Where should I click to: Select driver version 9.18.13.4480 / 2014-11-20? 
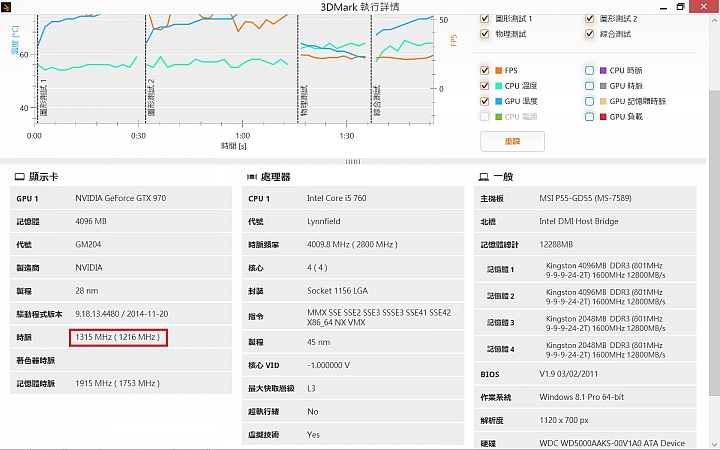point(122,314)
